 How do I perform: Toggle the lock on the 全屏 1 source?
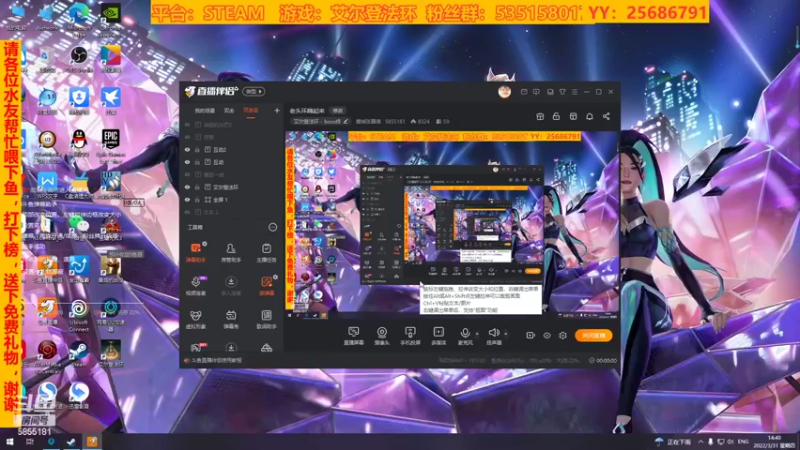click(x=197, y=199)
